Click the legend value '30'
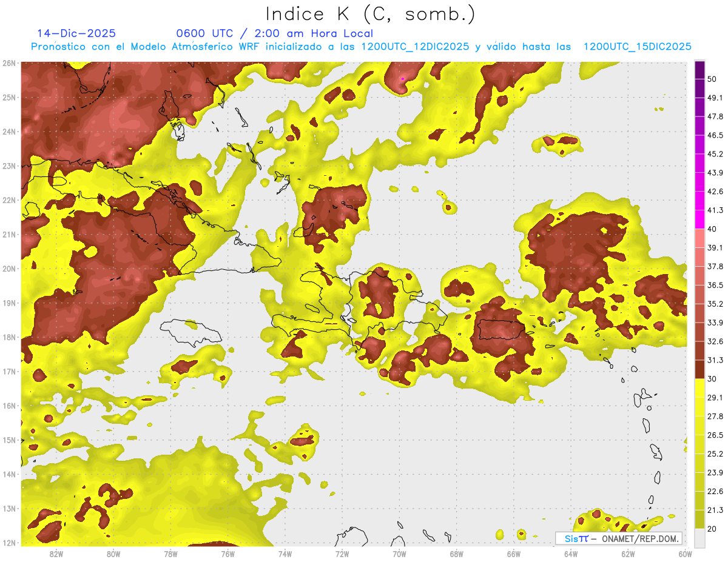 [x=713, y=379]
